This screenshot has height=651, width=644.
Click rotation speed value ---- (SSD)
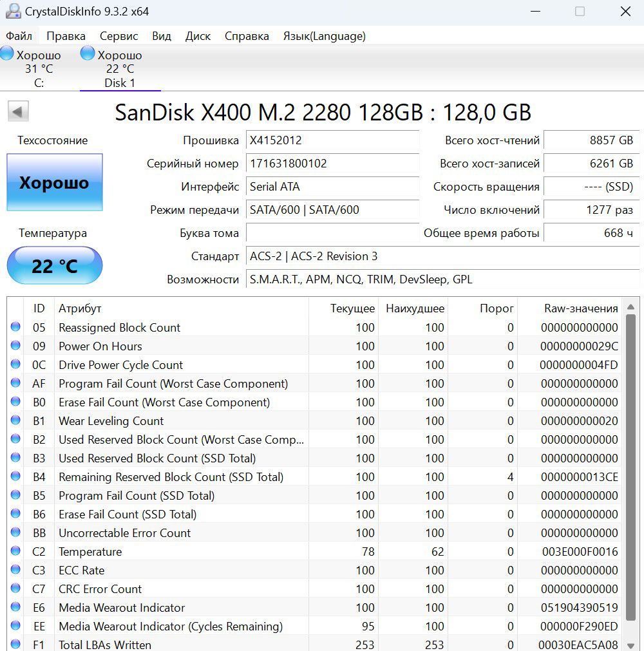pyautogui.click(x=591, y=187)
